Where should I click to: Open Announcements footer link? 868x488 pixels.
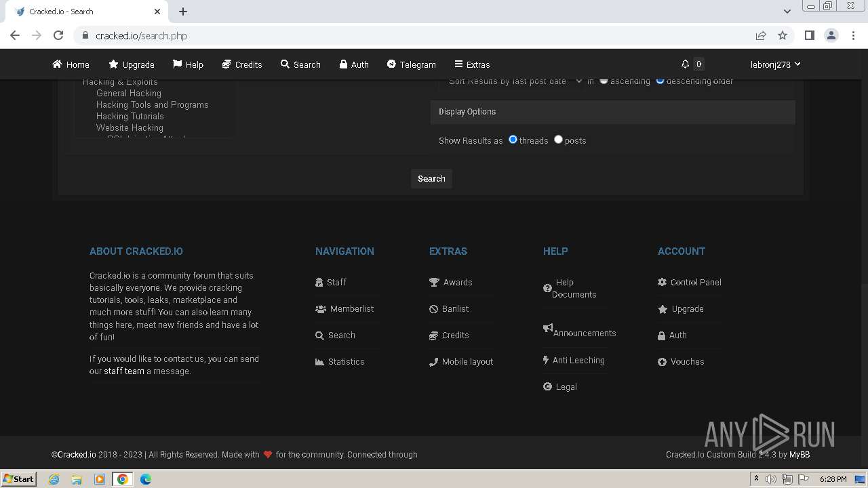point(585,333)
